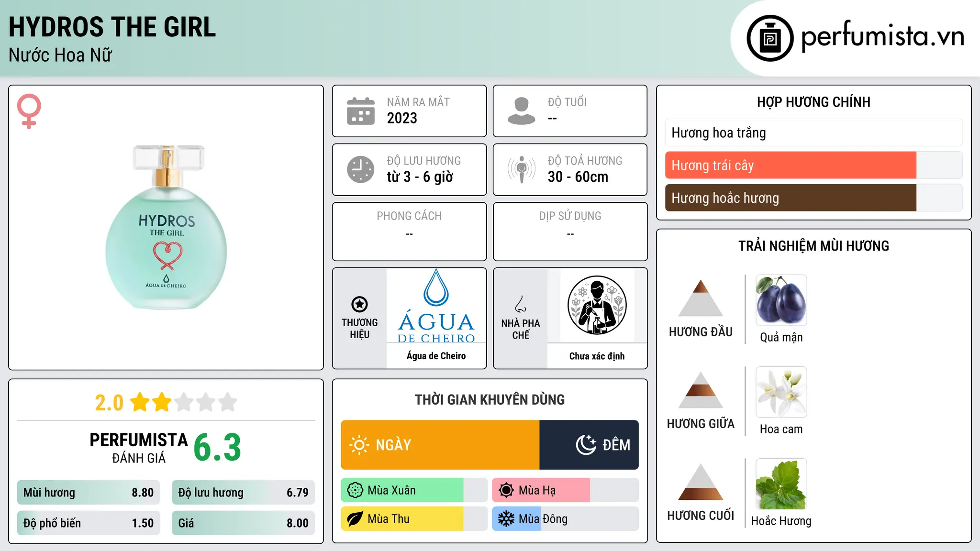Click the PHONG CÁCH label
The width and height of the screenshot is (980, 551).
(x=409, y=216)
